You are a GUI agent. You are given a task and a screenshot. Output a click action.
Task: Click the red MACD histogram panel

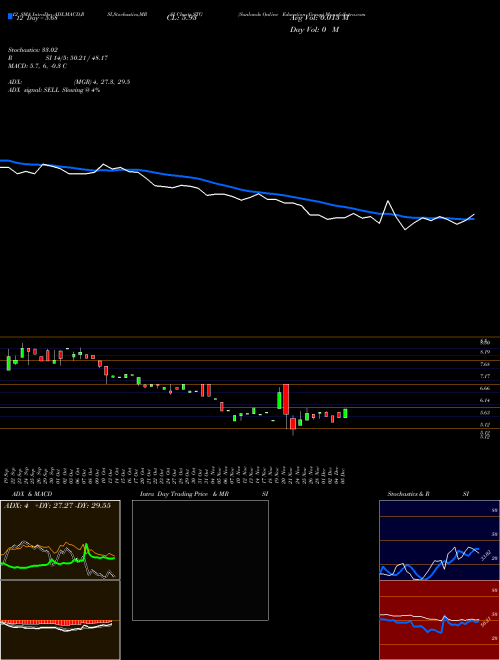coord(60,620)
